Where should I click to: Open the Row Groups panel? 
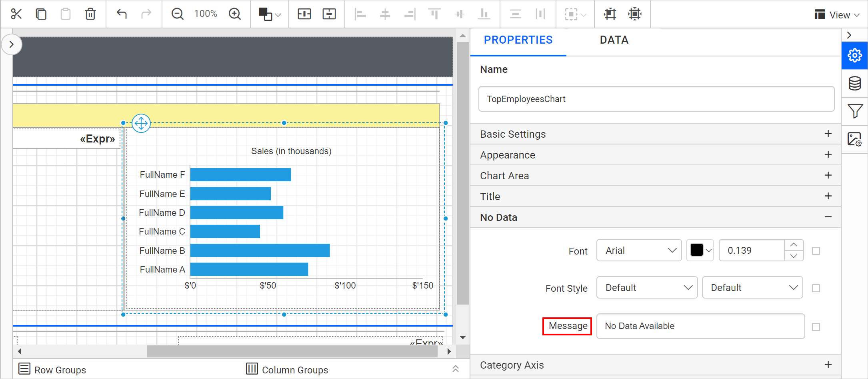(x=52, y=369)
